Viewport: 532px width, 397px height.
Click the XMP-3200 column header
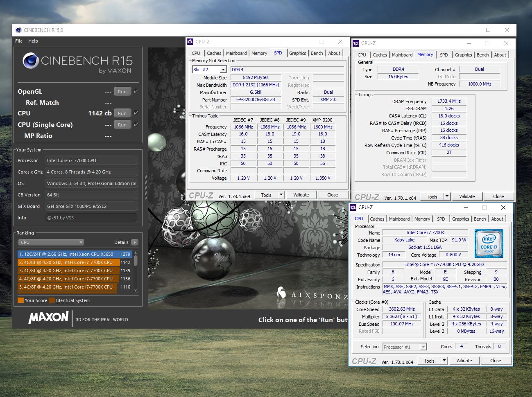click(322, 120)
